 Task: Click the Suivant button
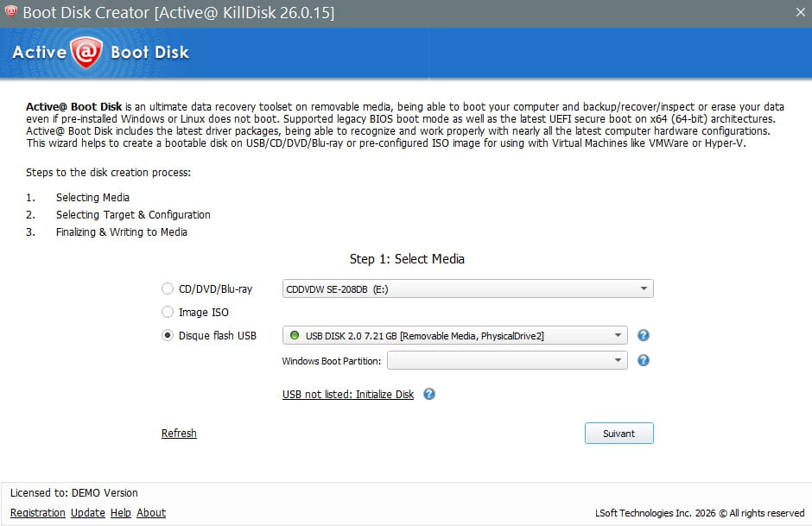coord(619,434)
